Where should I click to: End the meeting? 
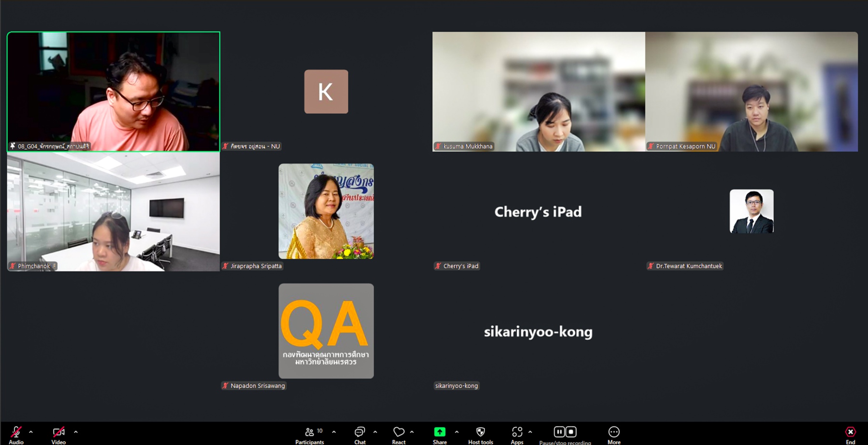click(x=850, y=433)
